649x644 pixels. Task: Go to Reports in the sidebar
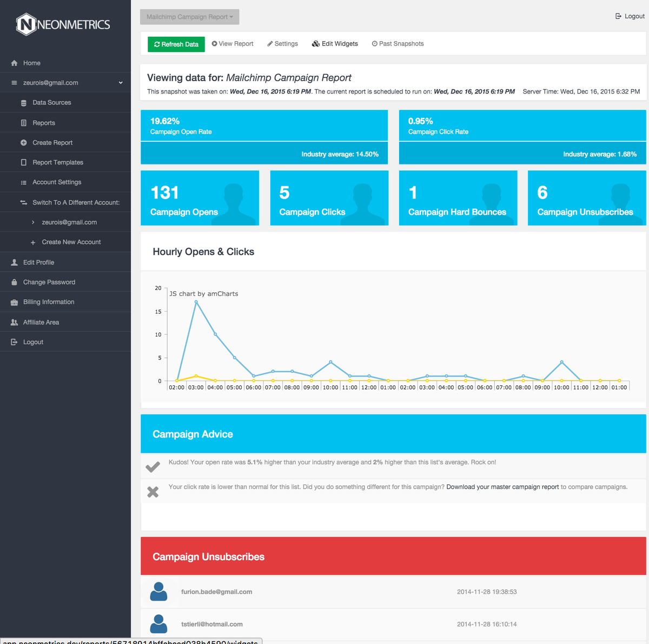pos(65,123)
